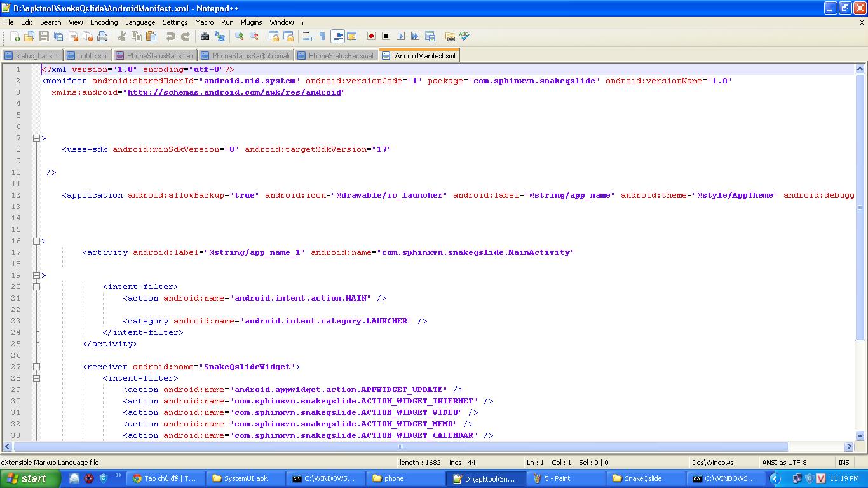This screenshot has height=488, width=868.
Task: Open the phone folder taskbar item
Action: [407, 478]
